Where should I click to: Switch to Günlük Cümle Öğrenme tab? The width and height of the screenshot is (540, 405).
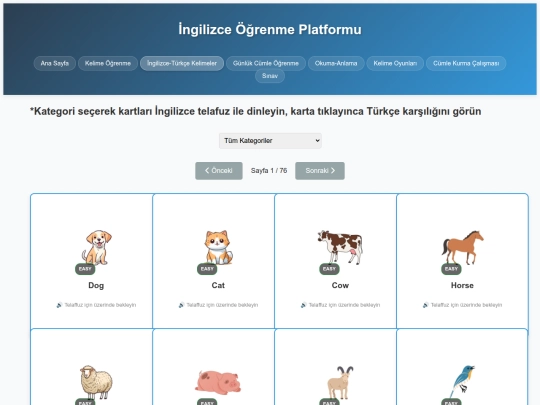[266, 63]
